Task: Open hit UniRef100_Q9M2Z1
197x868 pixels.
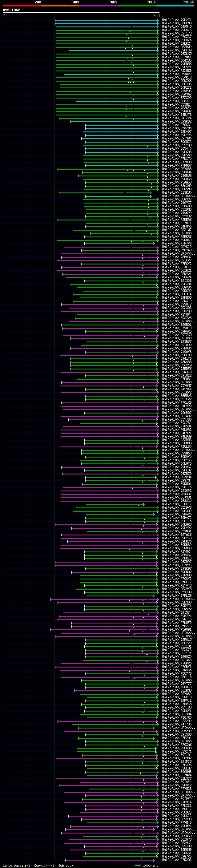Action: 176,20
